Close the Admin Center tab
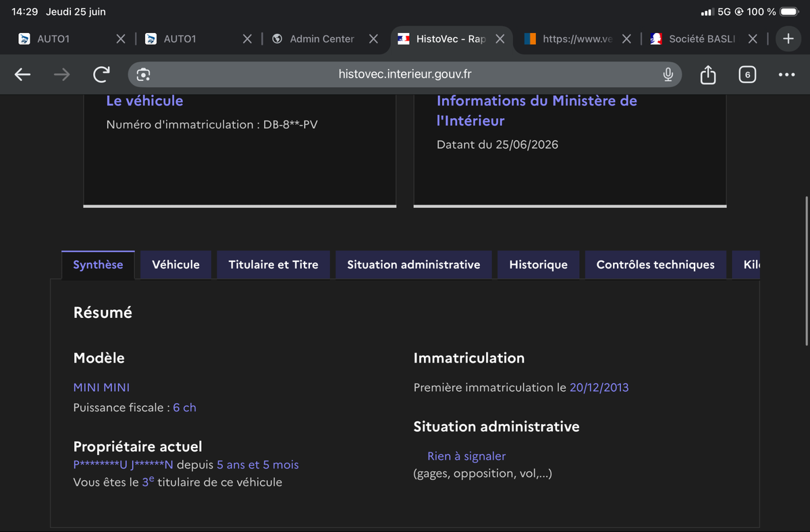This screenshot has height=532, width=810. (x=373, y=39)
